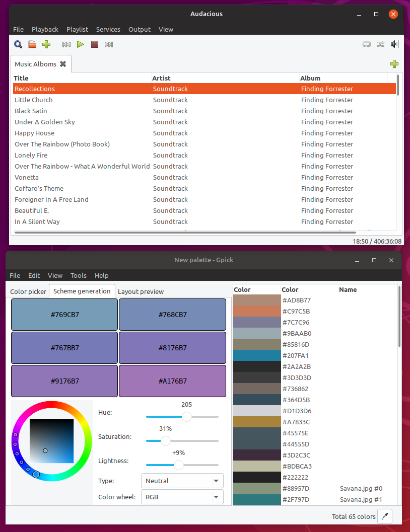Close the Music Alboms playlist tab

(x=63, y=64)
